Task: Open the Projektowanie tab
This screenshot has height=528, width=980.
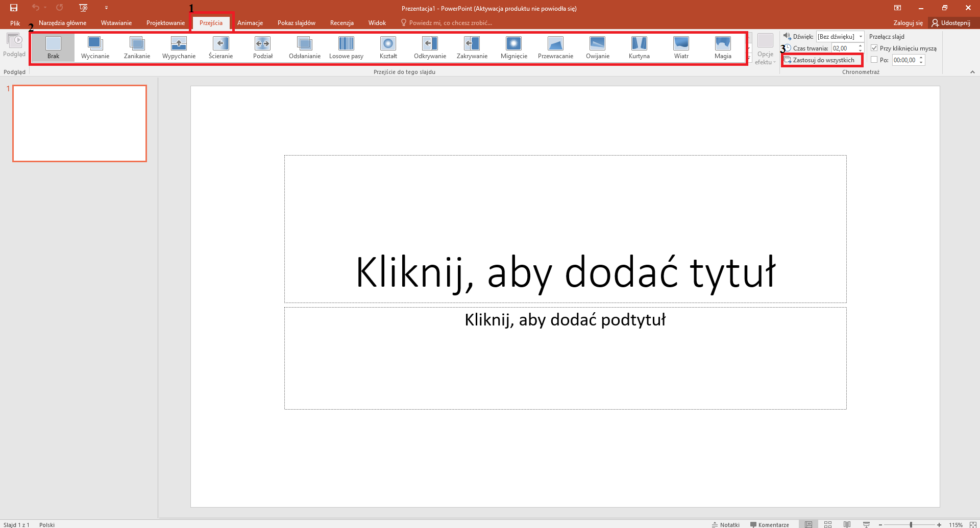Action: [x=165, y=23]
